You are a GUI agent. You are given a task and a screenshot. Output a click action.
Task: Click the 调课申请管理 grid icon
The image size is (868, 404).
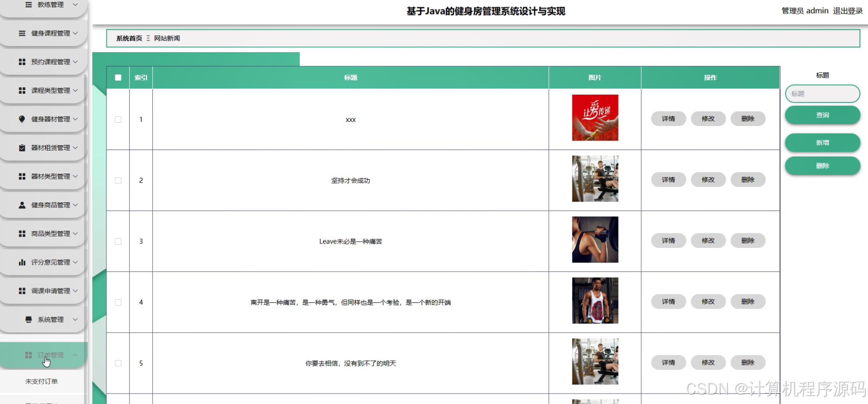click(x=22, y=291)
